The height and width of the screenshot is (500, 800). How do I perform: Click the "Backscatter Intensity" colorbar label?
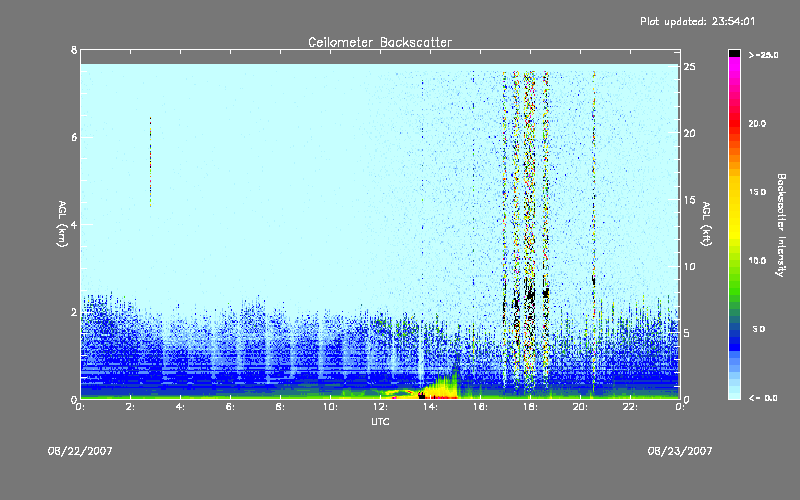pyautogui.click(x=781, y=225)
